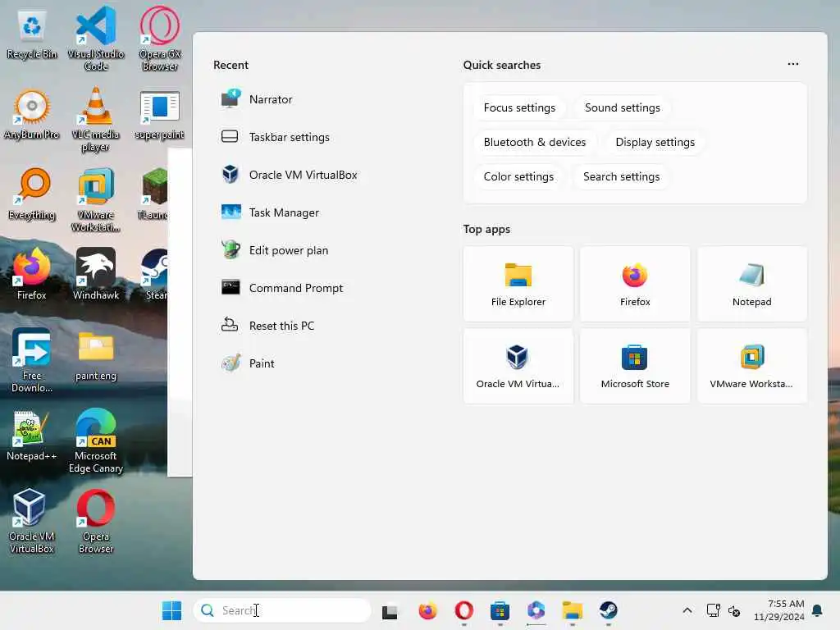Select VLC media player desktop shortcut
Screen dimensions: 840x630
coord(96,120)
